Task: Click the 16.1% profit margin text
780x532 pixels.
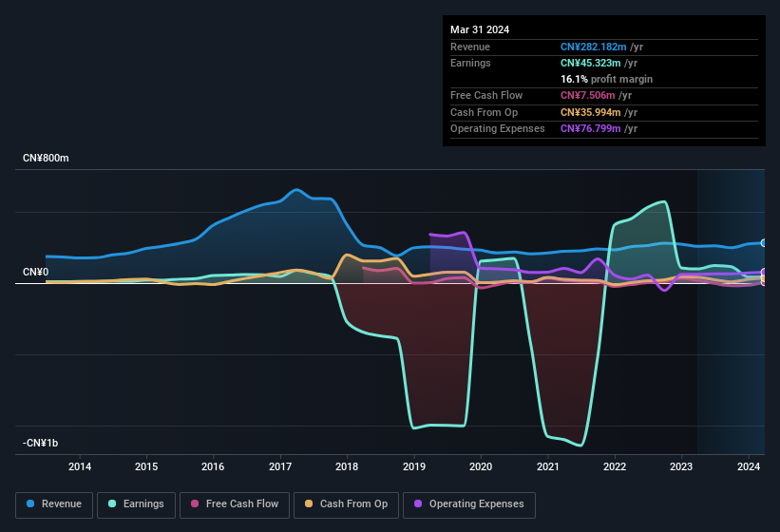Action: 606,79
